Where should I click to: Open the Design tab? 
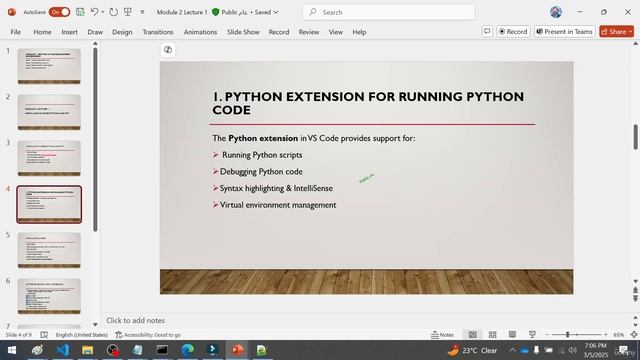[122, 32]
